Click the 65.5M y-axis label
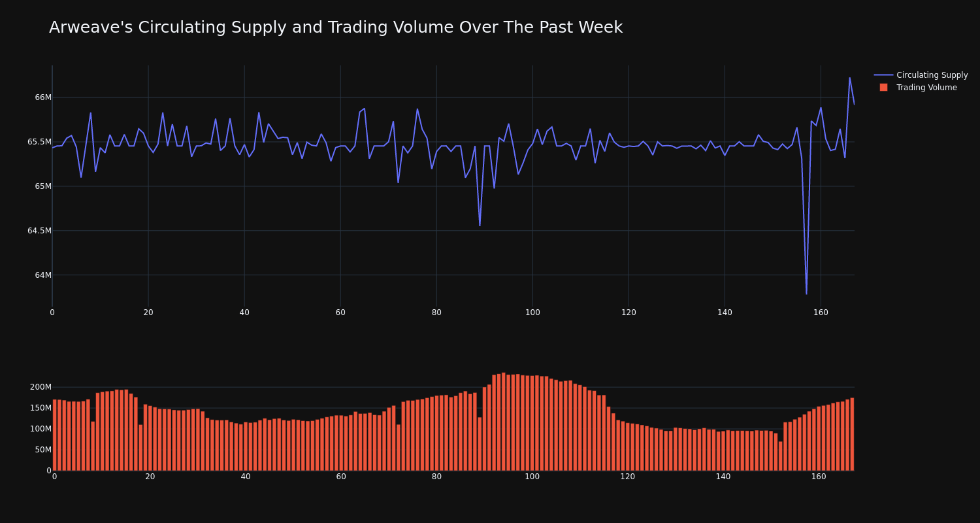The image size is (980, 523). click(39, 142)
